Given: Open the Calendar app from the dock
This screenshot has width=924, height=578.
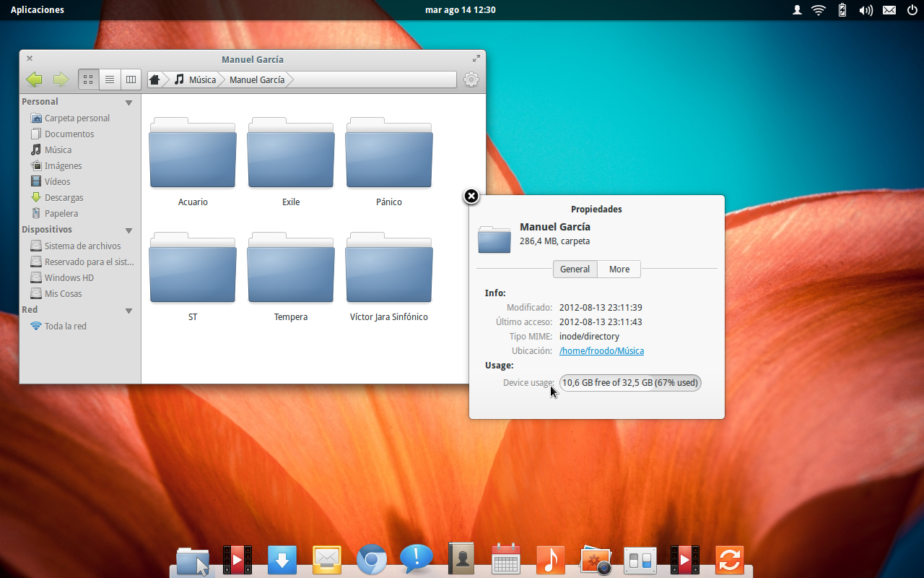Looking at the screenshot, I should (505, 559).
